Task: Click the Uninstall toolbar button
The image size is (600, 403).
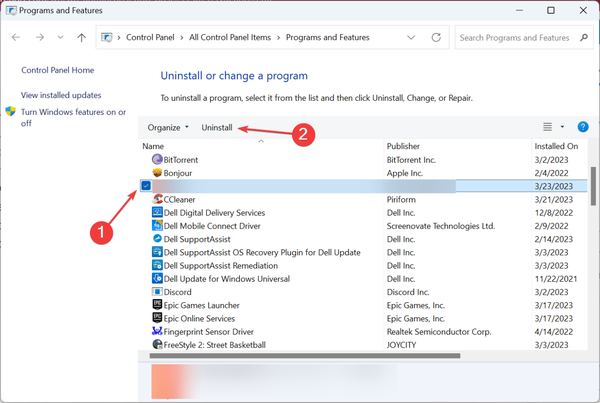Action: tap(217, 128)
